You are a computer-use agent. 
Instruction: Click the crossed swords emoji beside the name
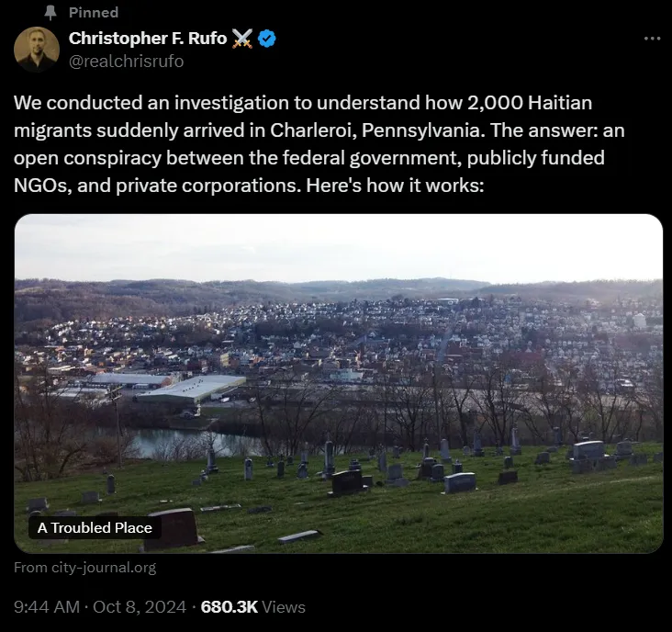point(241,39)
